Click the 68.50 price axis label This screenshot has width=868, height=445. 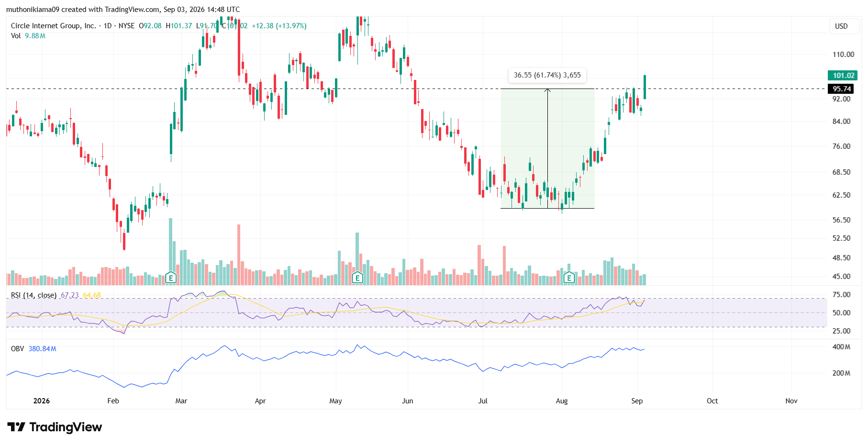coord(841,172)
